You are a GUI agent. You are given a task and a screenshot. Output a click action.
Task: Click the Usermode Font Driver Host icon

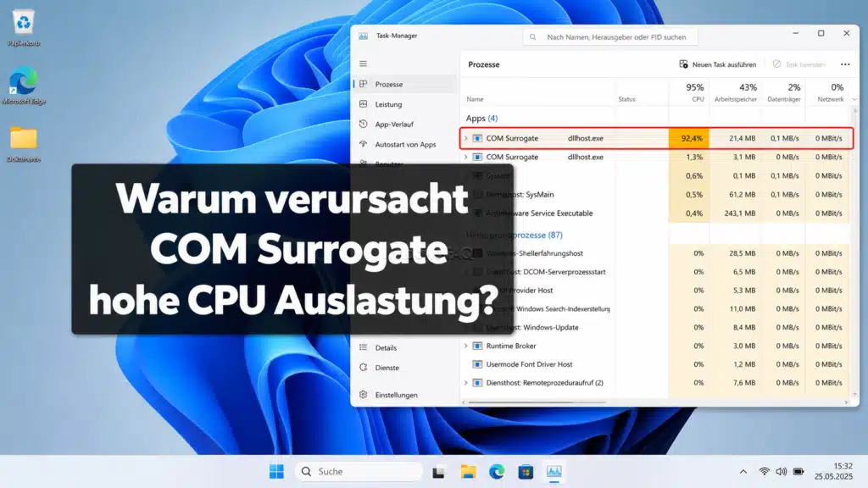pos(477,364)
